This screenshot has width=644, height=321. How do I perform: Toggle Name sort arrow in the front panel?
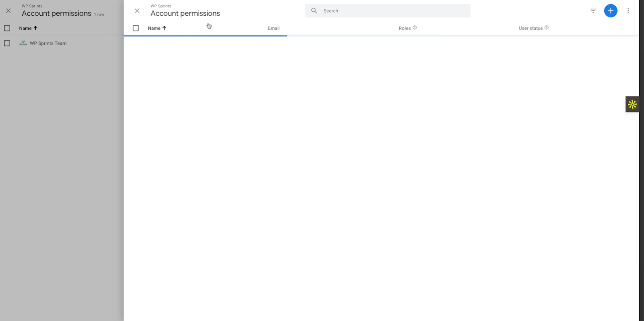click(164, 28)
